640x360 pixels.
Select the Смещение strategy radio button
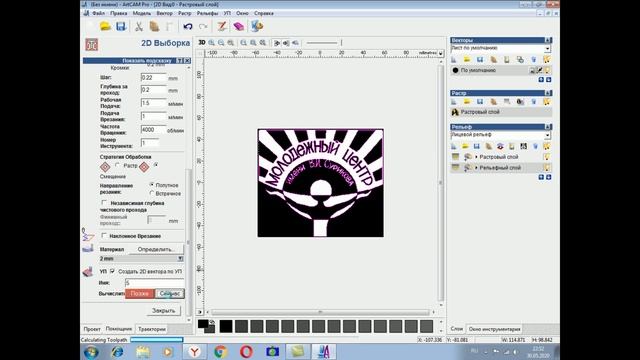click(156, 165)
